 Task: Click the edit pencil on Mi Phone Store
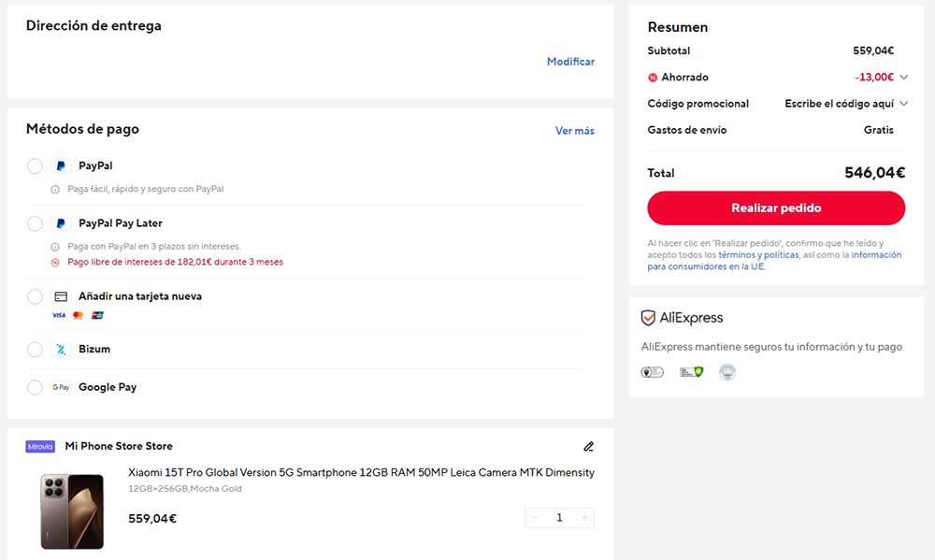coord(588,446)
